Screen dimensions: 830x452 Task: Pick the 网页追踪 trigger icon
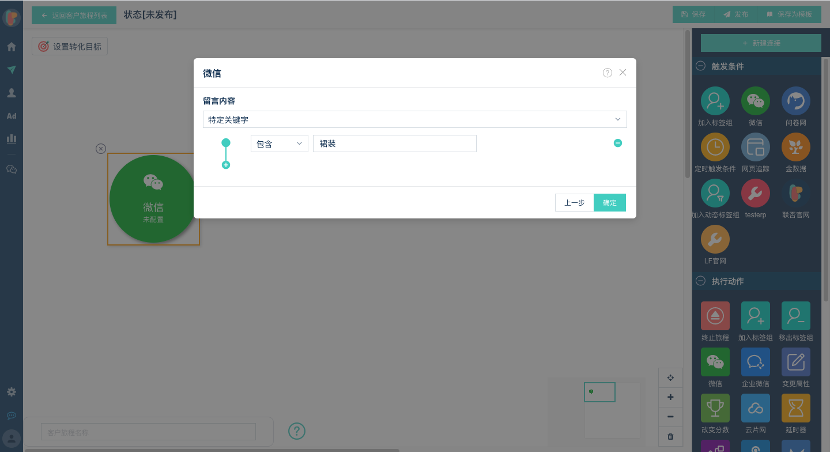tap(755, 147)
